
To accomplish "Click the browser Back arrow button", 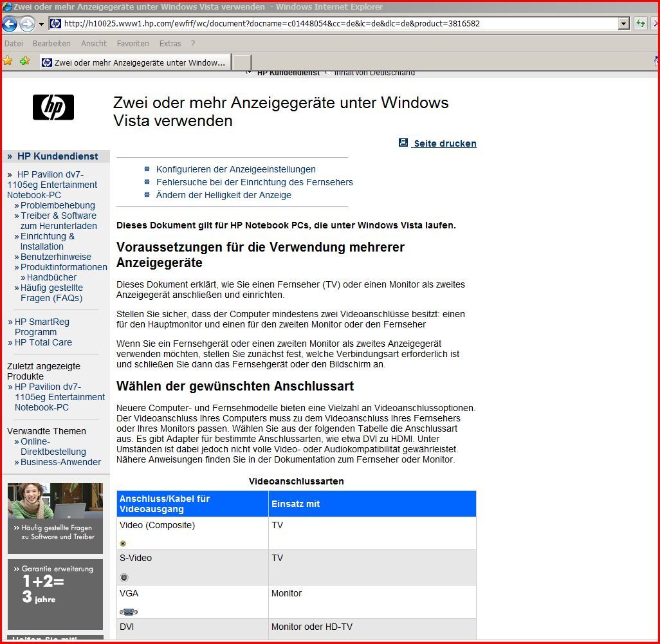I will coord(9,24).
